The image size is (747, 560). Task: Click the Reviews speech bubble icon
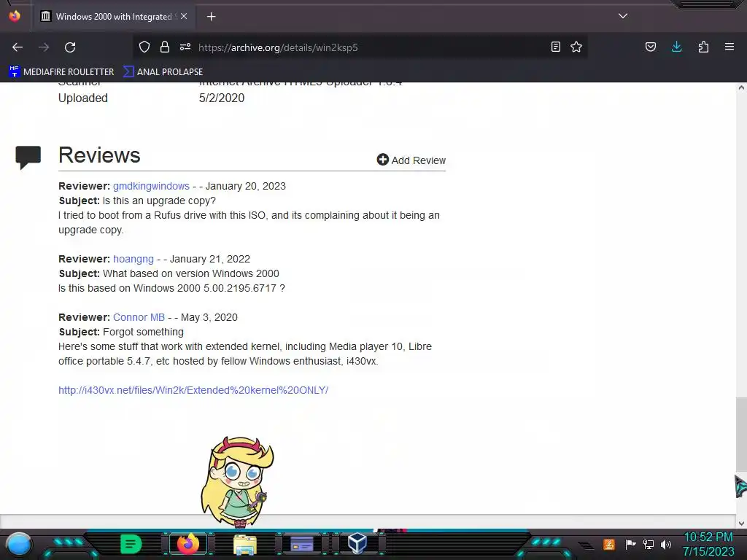[28, 157]
